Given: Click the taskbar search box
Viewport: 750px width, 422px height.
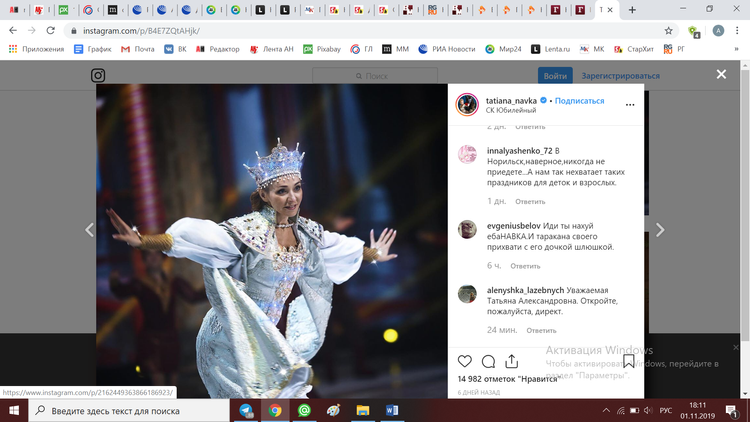Looking at the screenshot, I should tap(129, 411).
